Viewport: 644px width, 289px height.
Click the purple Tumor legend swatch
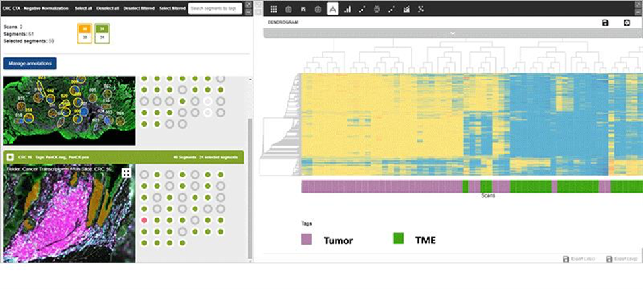[306, 240]
